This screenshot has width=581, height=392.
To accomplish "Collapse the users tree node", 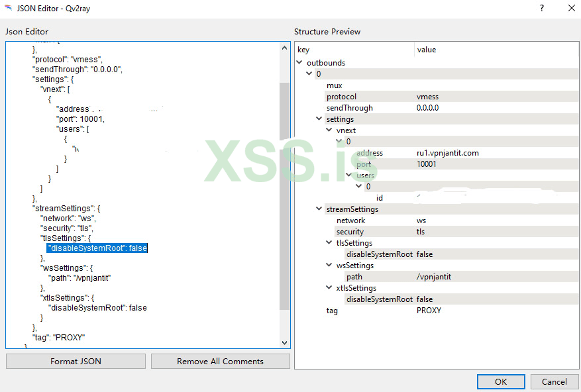I will 349,175.
